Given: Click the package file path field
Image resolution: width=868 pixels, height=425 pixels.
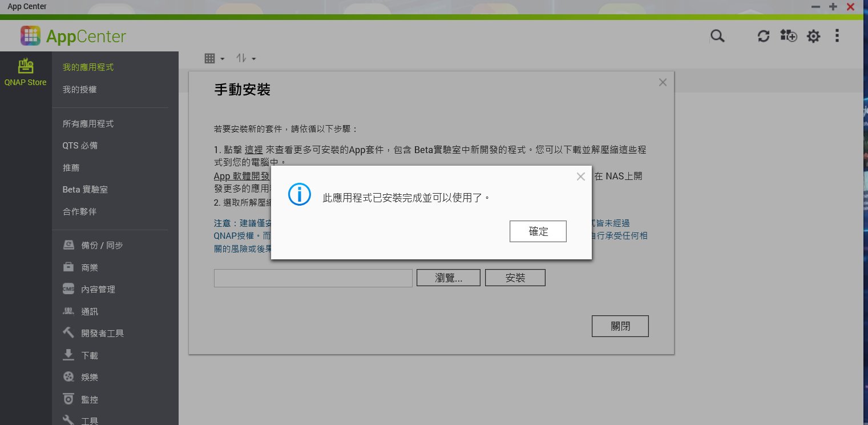Looking at the screenshot, I should pos(313,278).
